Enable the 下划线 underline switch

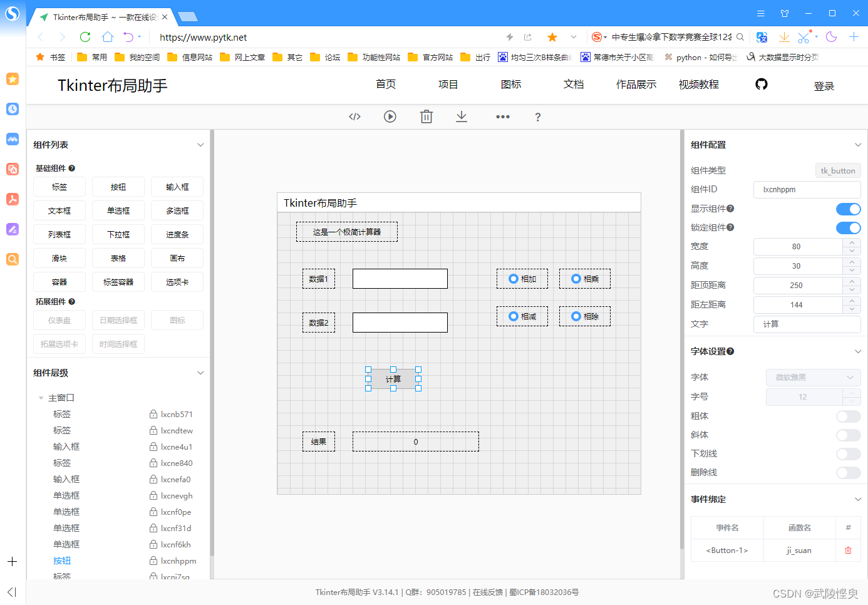pos(849,454)
